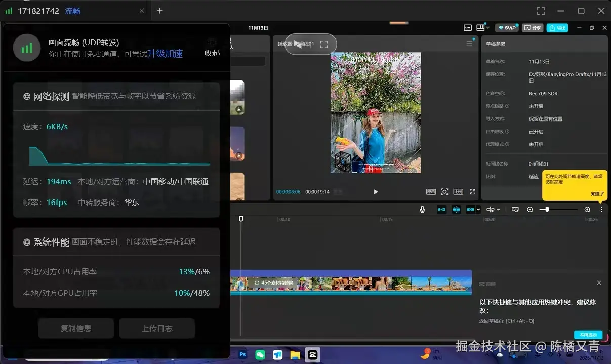Click the microphone record icon on timeline toolbar
Image resolution: width=611 pixels, height=364 pixels.
click(x=422, y=209)
